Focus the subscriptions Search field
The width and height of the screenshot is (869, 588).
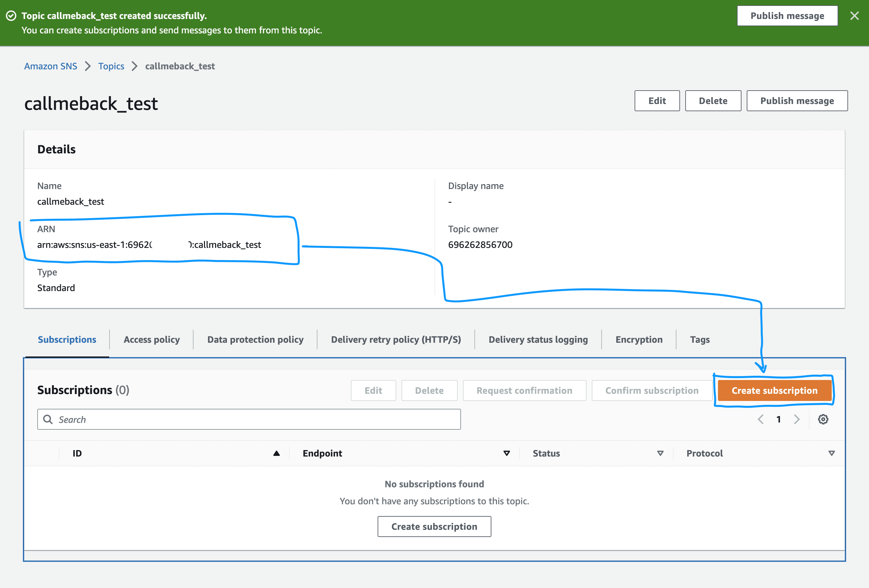tap(249, 419)
